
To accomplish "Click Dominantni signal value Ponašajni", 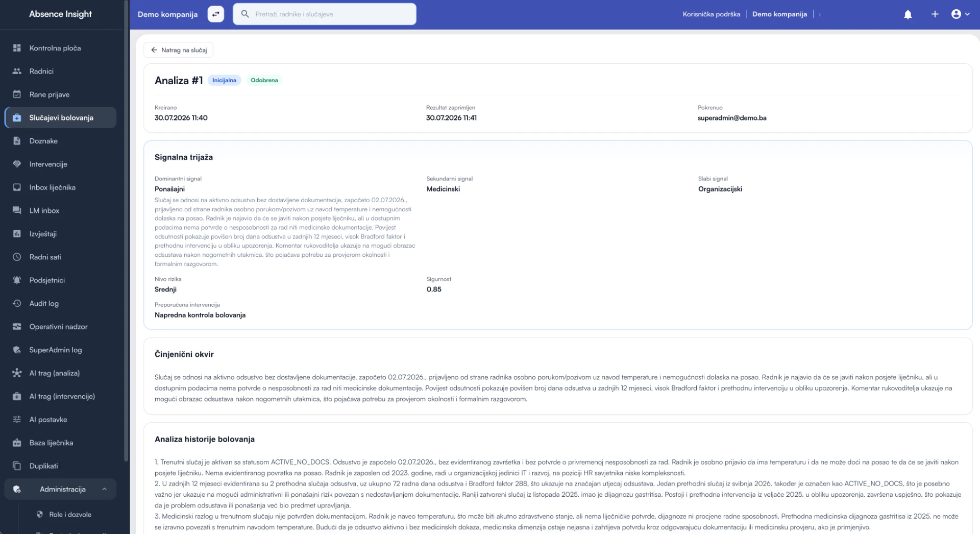I will coord(170,189).
